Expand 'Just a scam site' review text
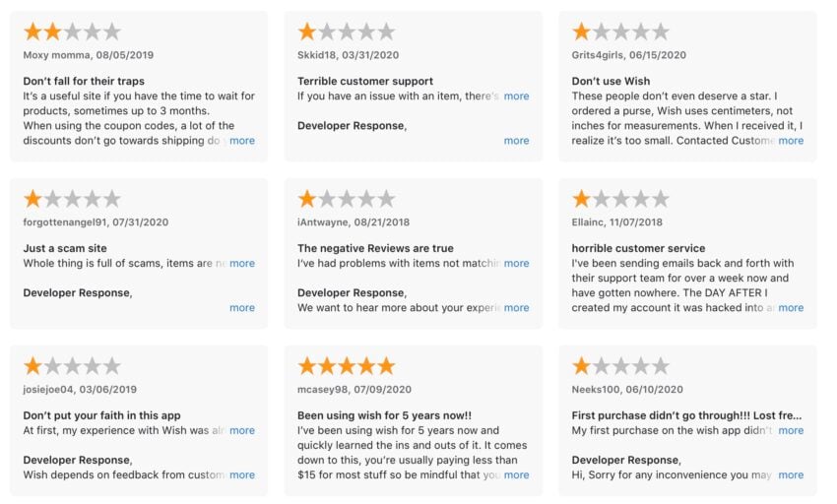 coord(242,263)
